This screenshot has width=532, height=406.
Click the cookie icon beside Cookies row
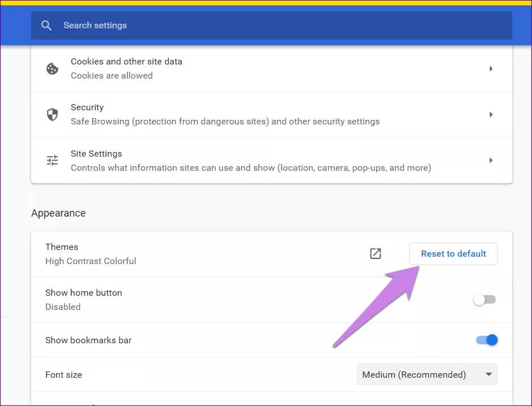[52, 68]
